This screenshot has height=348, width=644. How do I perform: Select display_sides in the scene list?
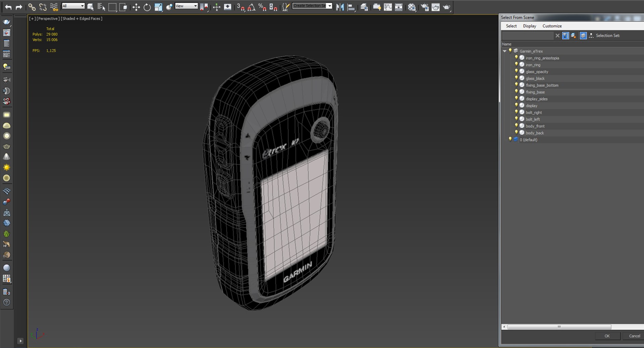pos(537,99)
